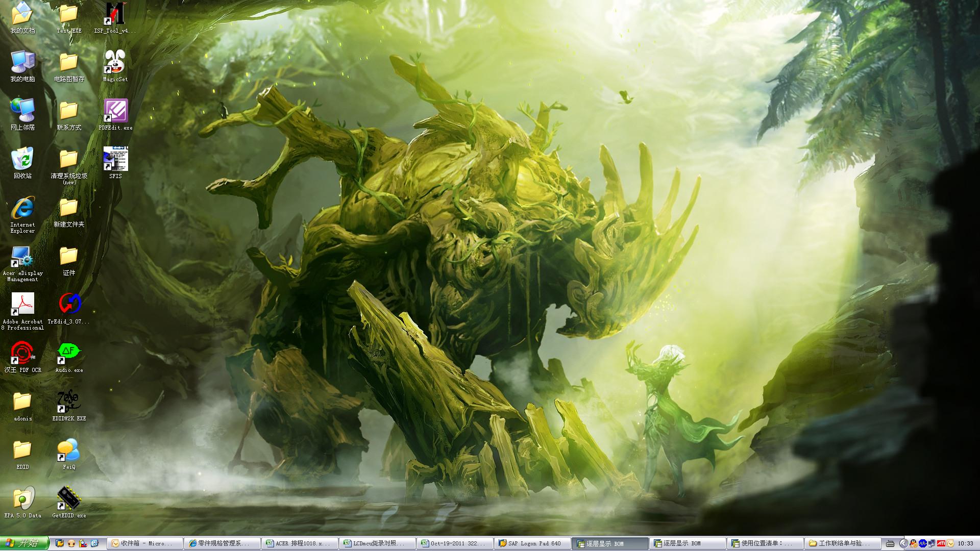Open the ATI tray icon
Image resolution: width=980 pixels, height=551 pixels.
pyautogui.click(x=941, y=544)
